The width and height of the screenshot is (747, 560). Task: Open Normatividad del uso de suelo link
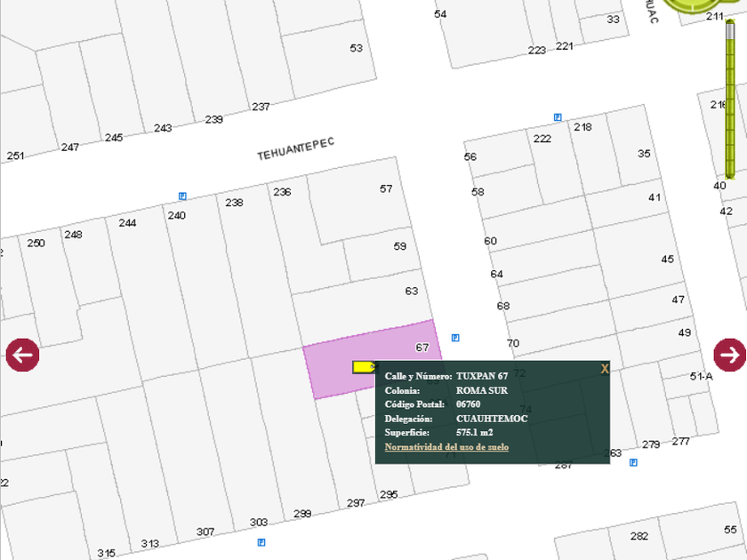(x=446, y=447)
